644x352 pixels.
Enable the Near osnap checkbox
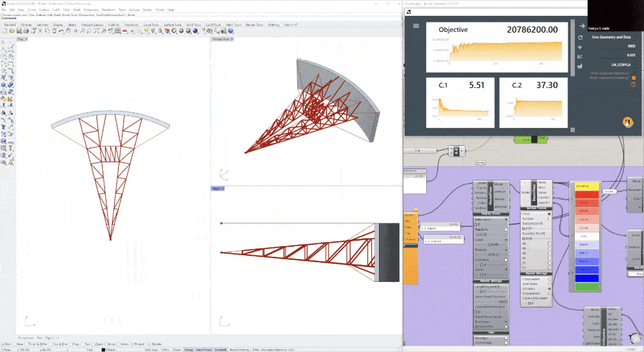pos(14,344)
